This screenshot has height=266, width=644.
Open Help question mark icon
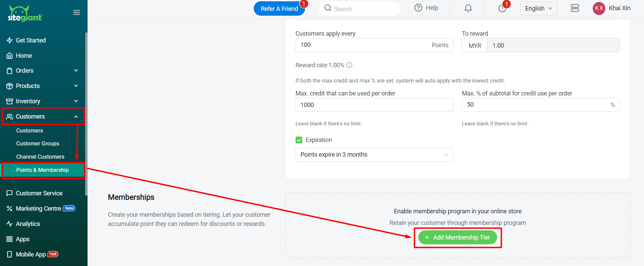pos(418,8)
